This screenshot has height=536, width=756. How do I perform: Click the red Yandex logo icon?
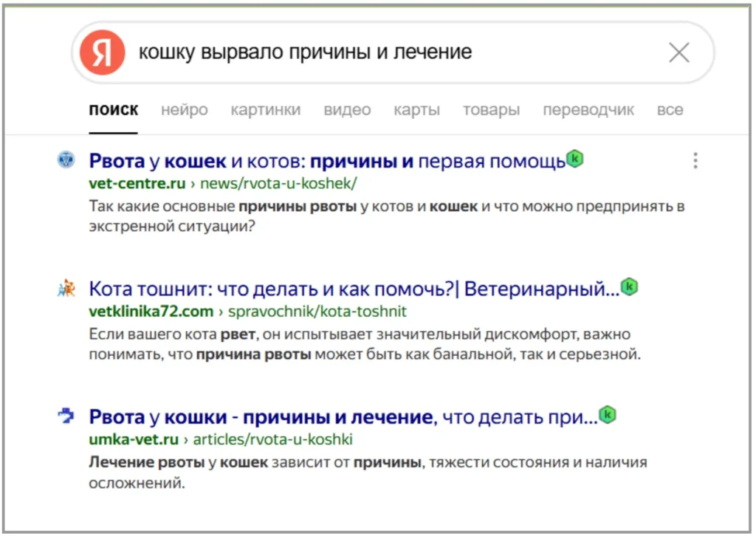[x=102, y=52]
